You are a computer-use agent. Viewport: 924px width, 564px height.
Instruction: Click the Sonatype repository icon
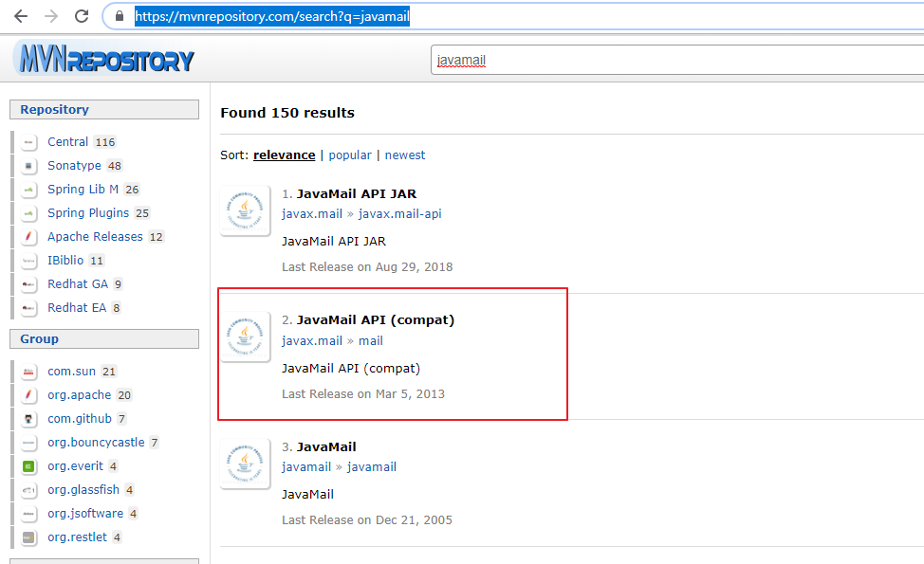pyautogui.click(x=28, y=166)
